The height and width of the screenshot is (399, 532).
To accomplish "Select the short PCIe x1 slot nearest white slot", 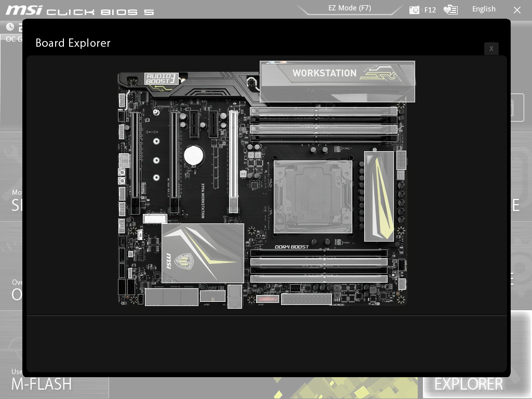I will pyautogui.click(x=214, y=124).
